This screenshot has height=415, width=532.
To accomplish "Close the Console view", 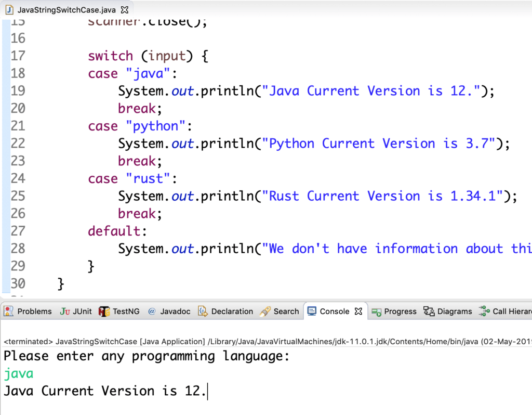I will pyautogui.click(x=357, y=310).
